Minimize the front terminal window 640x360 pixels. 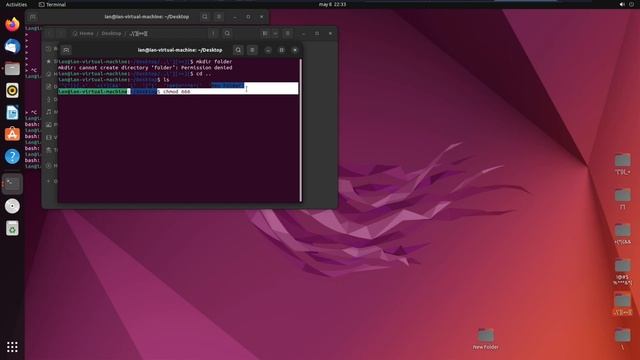click(268, 50)
